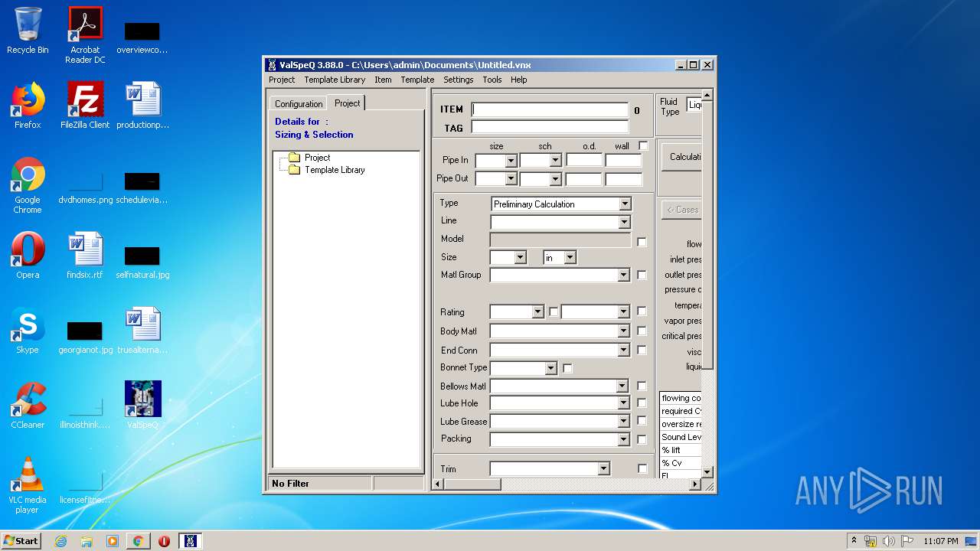
Task: Switch to the Configuration tab
Action: coord(299,104)
